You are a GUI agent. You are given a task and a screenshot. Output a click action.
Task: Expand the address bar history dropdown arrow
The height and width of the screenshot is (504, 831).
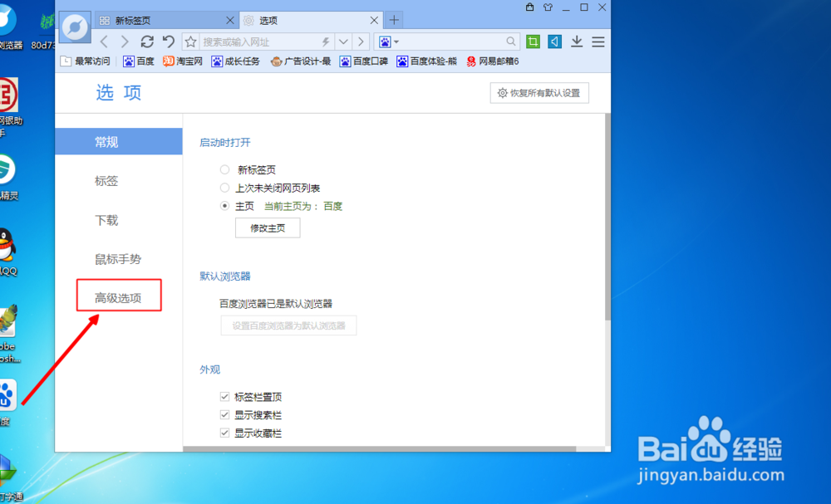point(343,42)
